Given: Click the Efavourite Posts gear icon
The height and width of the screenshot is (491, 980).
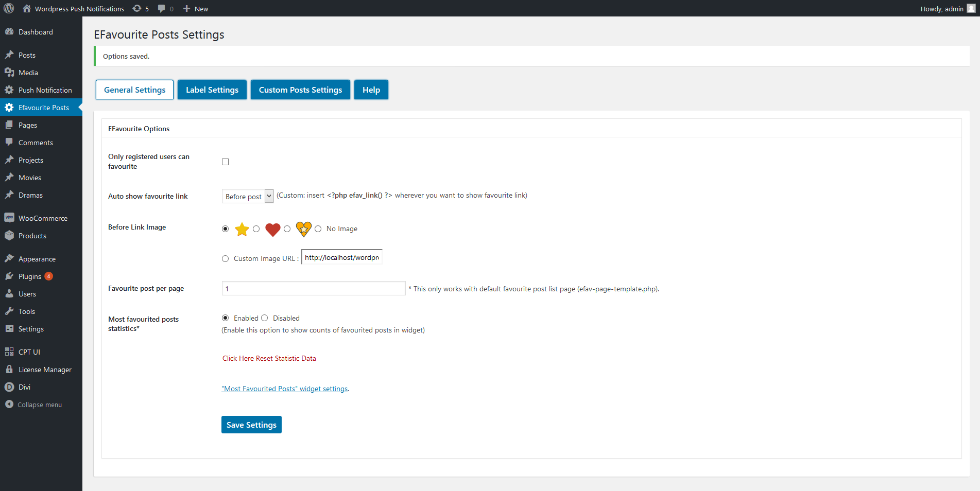Looking at the screenshot, I should click(9, 107).
